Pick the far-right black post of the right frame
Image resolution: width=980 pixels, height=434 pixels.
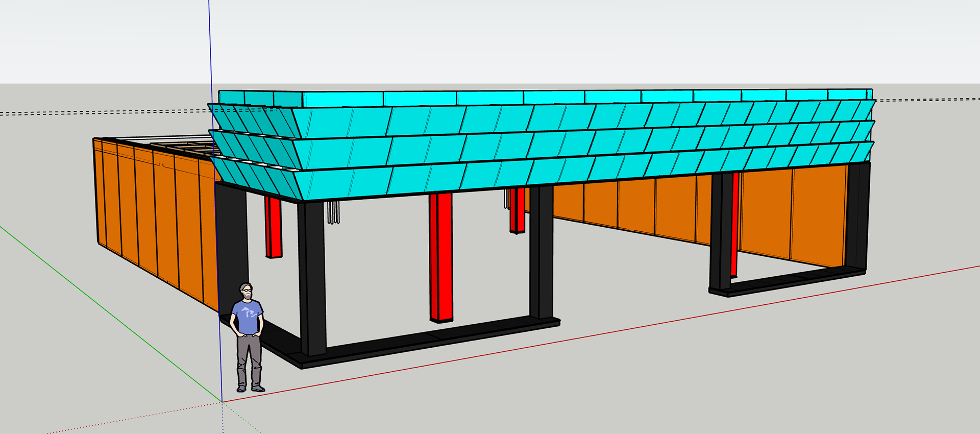[x=857, y=216]
